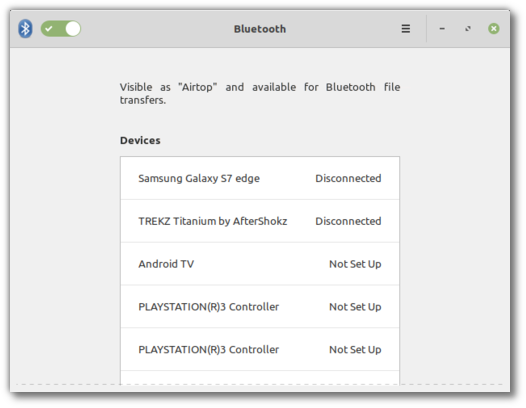Select the upper PLAYSTATION(R)3 Controller entry

pyautogui.click(x=260, y=307)
